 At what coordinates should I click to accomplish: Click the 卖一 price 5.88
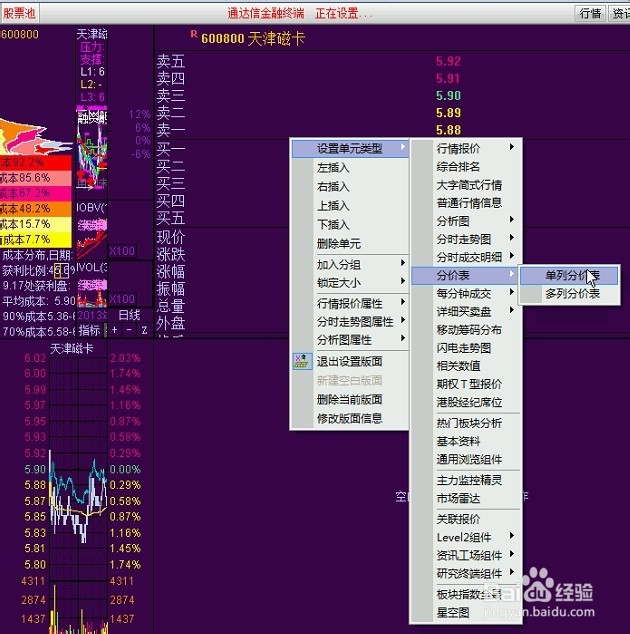tap(448, 130)
